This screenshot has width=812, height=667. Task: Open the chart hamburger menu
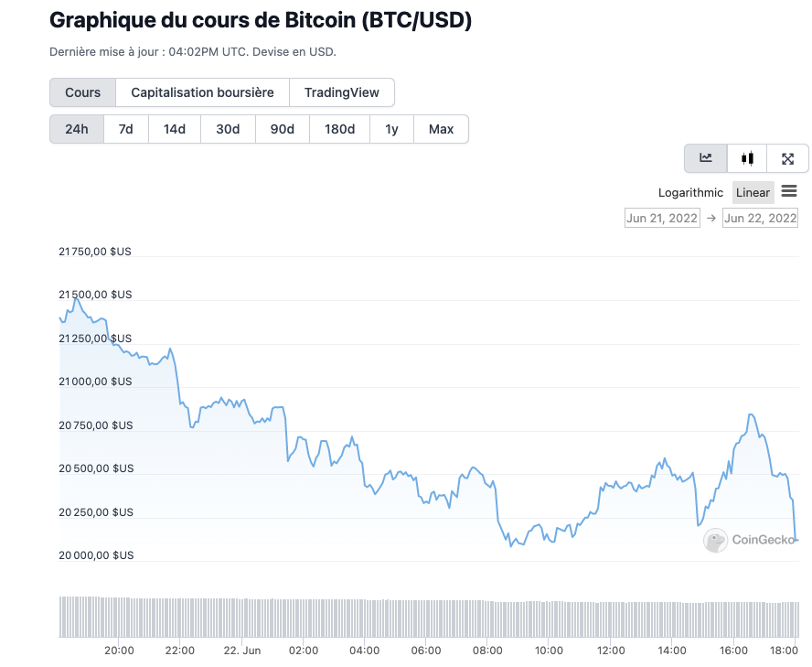(789, 191)
